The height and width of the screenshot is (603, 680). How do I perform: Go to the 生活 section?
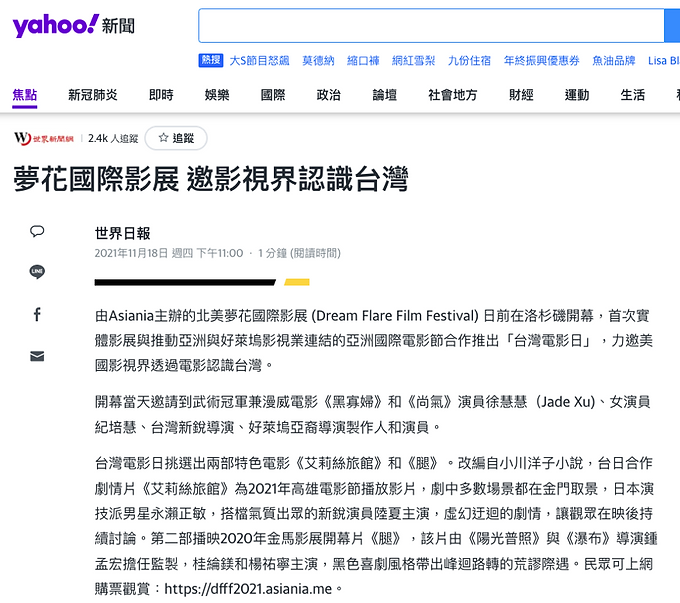coord(633,95)
